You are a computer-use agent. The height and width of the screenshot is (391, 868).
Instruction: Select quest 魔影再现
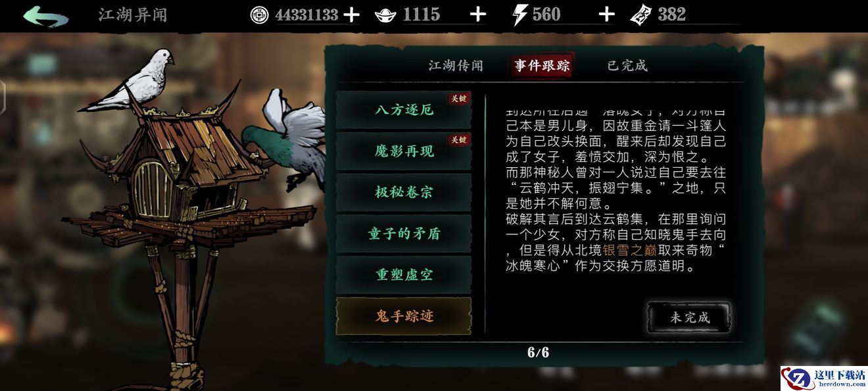point(404,151)
